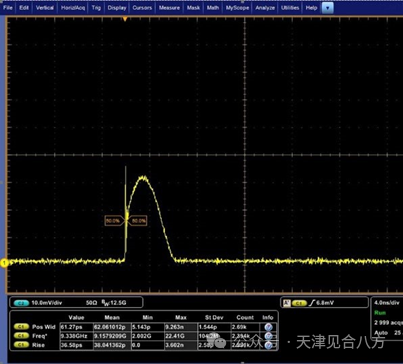This screenshot has width=403, height=364.
Task: Click the bandwidth 12.5G readout
Action: [114, 303]
